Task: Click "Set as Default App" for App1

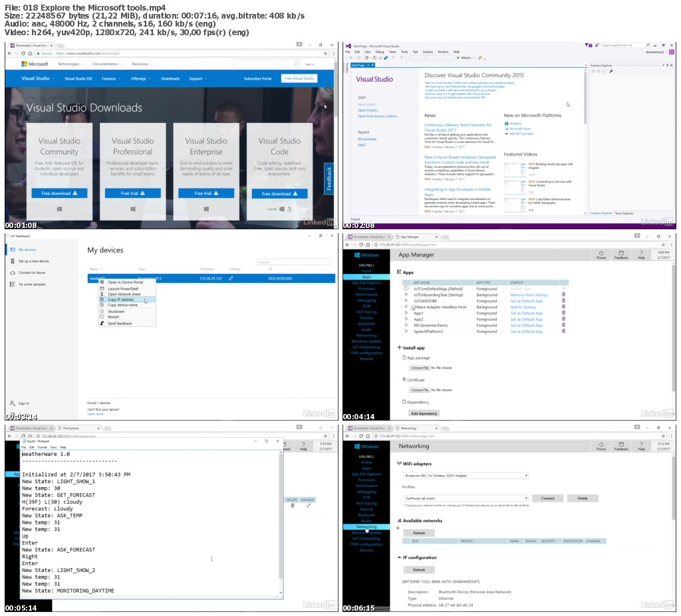Action: tap(527, 313)
